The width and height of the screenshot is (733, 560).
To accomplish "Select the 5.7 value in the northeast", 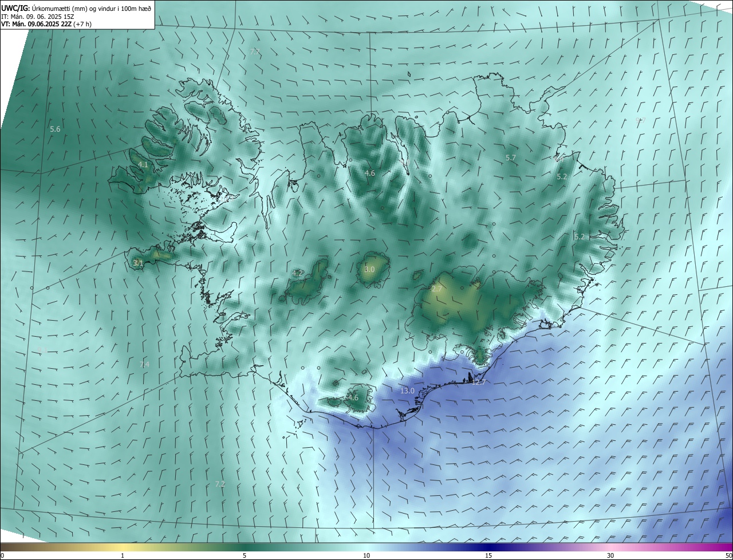I will pos(511,157).
